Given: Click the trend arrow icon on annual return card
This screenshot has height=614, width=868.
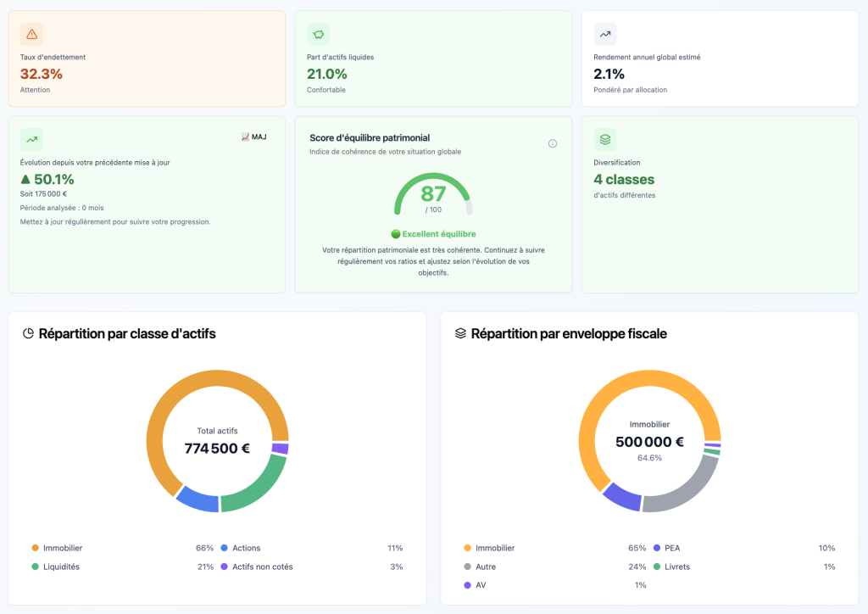Looking at the screenshot, I should (604, 34).
